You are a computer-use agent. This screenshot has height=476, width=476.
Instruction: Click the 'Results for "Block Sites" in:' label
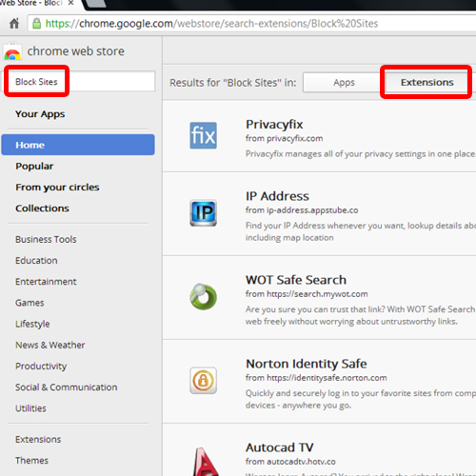pos(233,83)
